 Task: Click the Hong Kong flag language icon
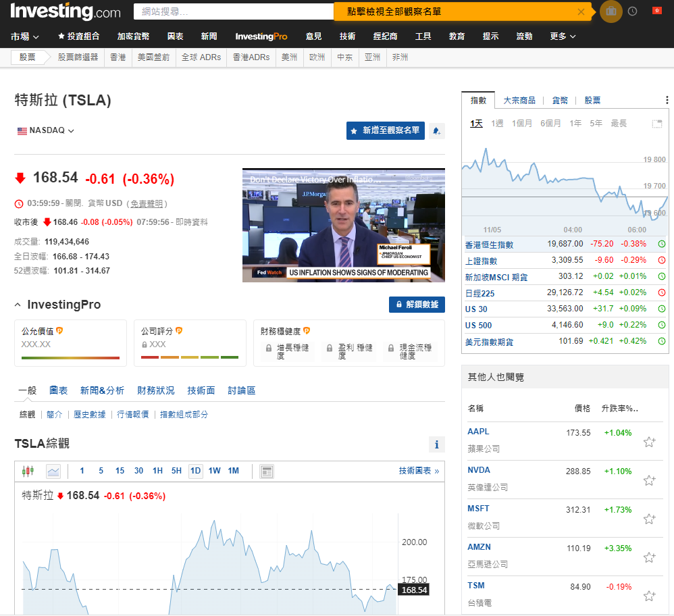(x=656, y=11)
